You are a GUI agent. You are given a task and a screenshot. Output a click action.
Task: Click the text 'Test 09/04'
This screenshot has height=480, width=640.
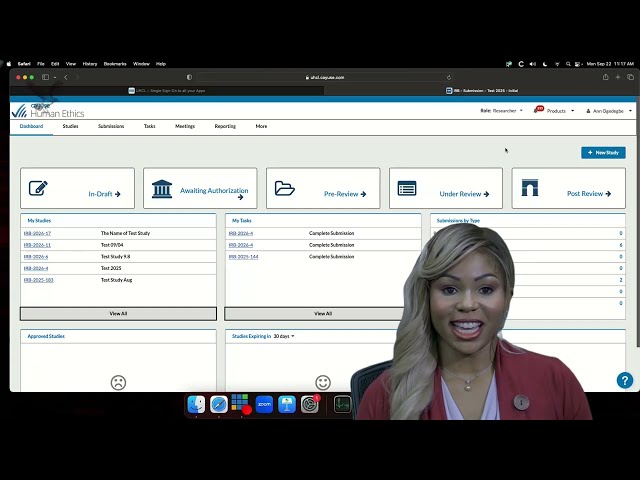click(112, 245)
